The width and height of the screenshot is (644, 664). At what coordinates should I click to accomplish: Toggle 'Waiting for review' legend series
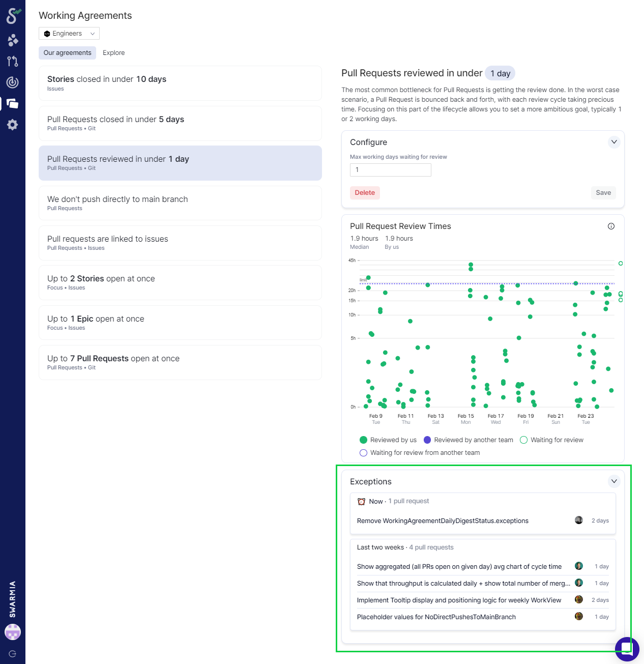(552, 440)
